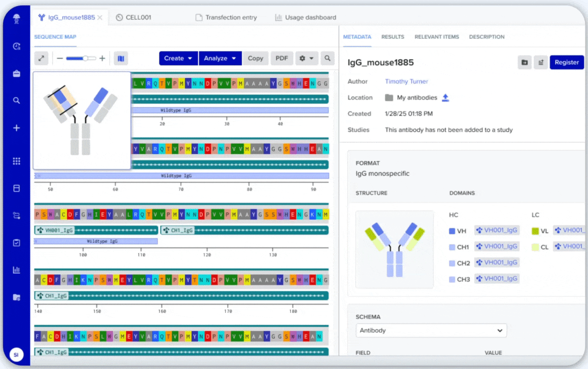The height and width of the screenshot is (369, 588).
Task: Open the Transfection entry tab
Action: [226, 18]
